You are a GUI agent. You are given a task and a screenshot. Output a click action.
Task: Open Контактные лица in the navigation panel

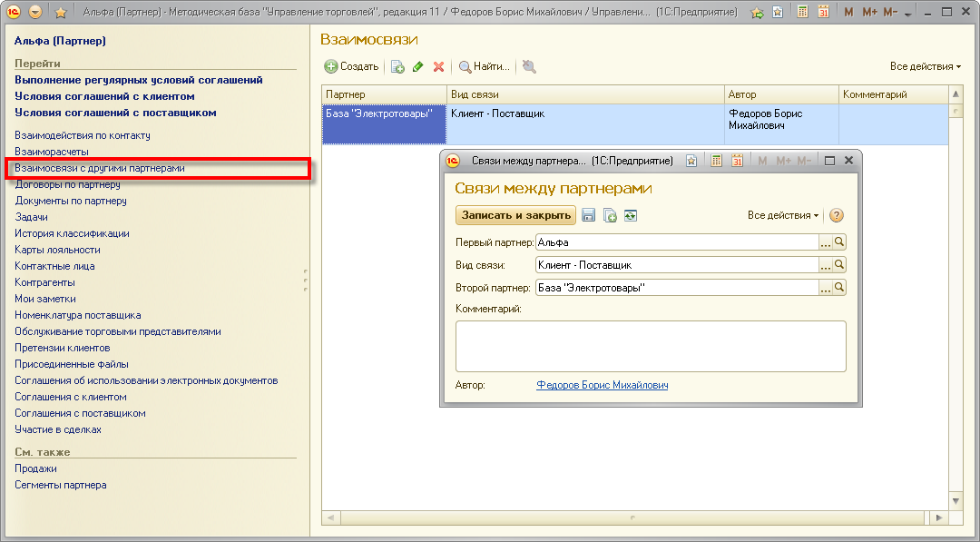55,266
